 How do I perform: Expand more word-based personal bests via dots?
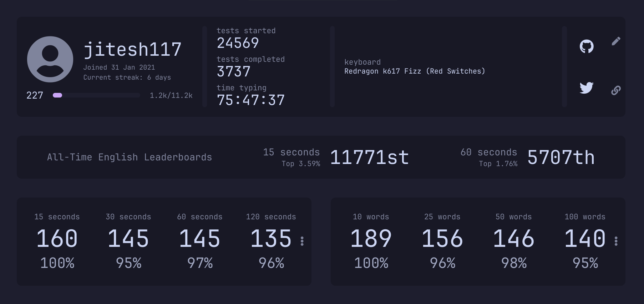click(x=616, y=241)
